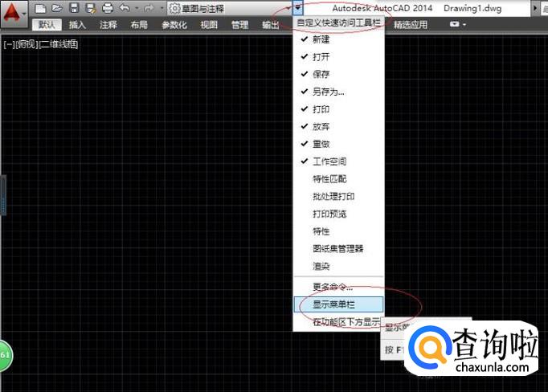
Task: Expand the Undo history dropdown arrow
Action: [x=137, y=8]
